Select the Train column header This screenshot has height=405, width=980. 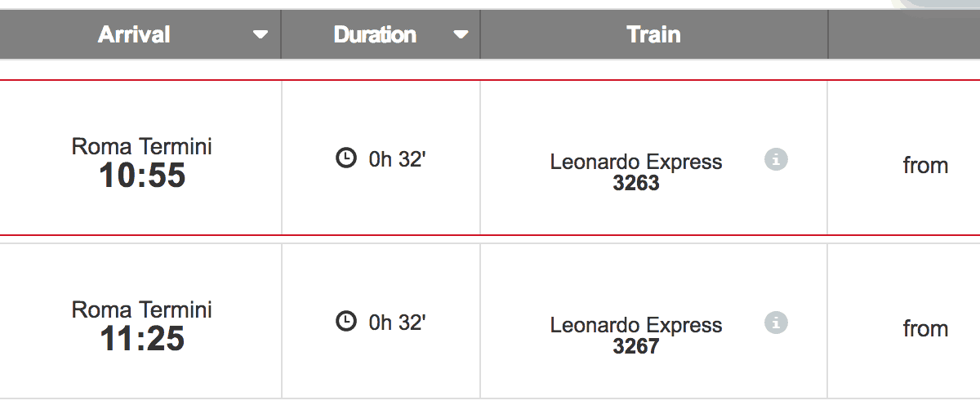click(x=653, y=34)
